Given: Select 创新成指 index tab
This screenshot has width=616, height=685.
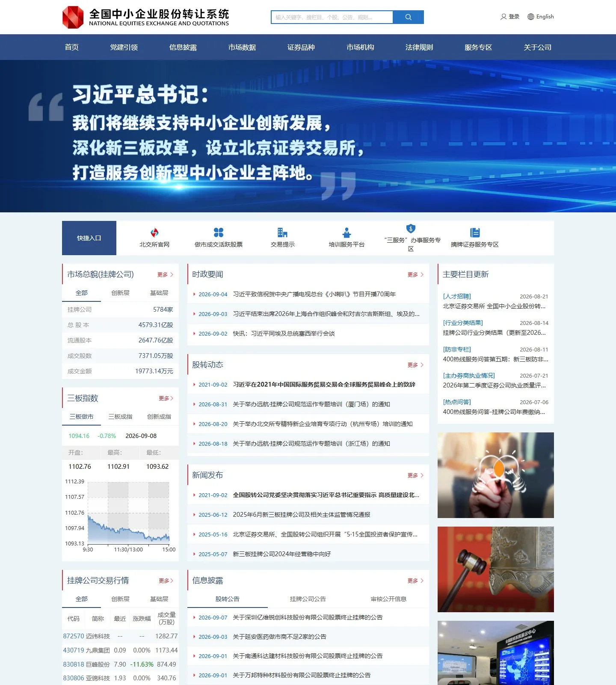Looking at the screenshot, I should tap(159, 417).
